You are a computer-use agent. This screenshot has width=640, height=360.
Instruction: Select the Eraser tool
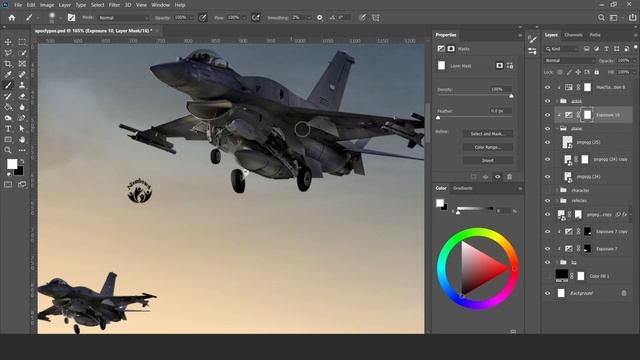click(22, 96)
